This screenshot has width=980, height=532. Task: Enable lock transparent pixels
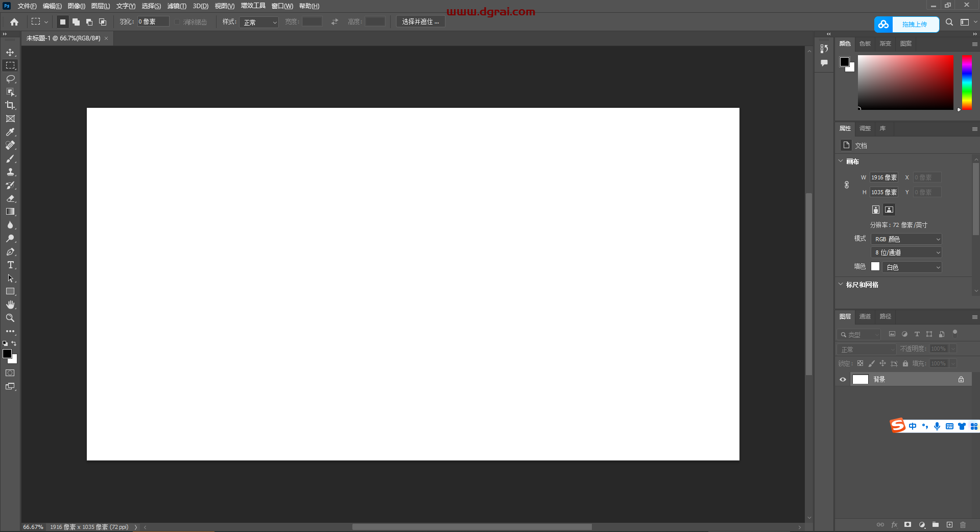[x=861, y=363]
